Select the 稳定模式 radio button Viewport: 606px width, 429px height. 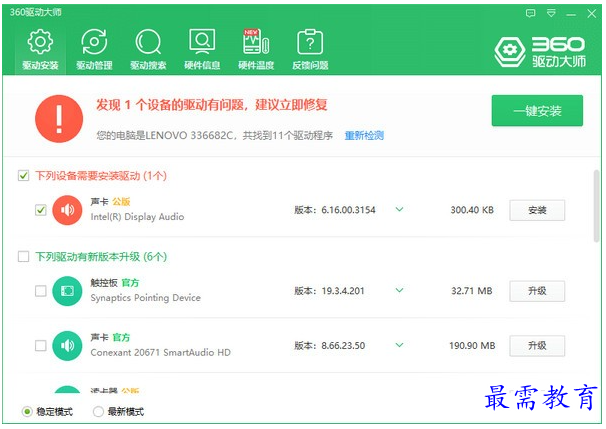click(27, 412)
